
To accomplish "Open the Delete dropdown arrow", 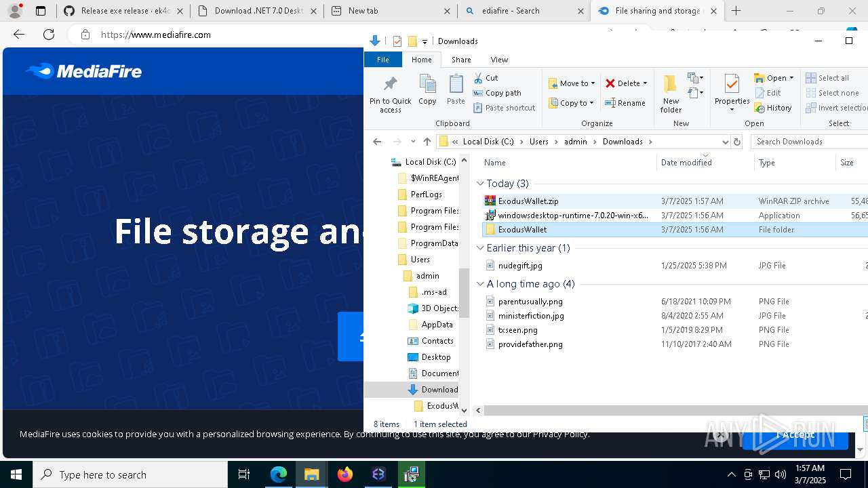I will tap(645, 83).
